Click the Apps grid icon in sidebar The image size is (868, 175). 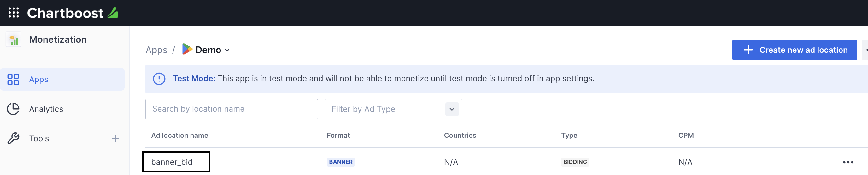[x=13, y=80]
